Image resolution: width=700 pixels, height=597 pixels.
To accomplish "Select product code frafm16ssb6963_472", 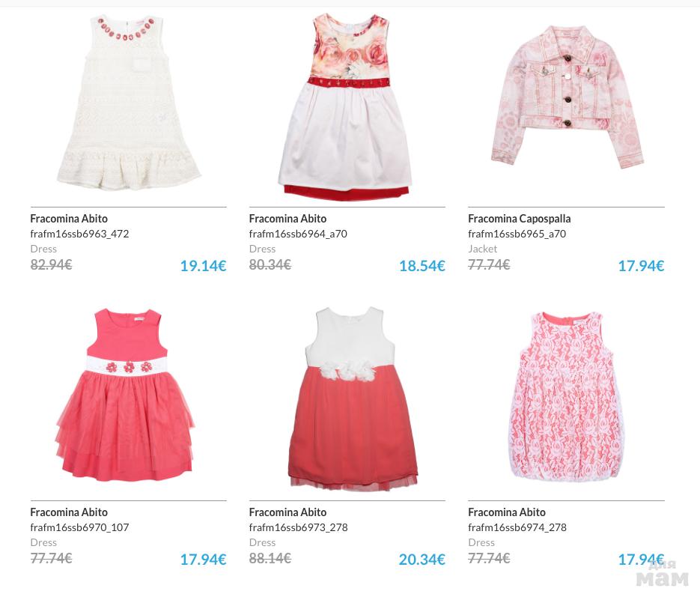I will click(79, 234).
